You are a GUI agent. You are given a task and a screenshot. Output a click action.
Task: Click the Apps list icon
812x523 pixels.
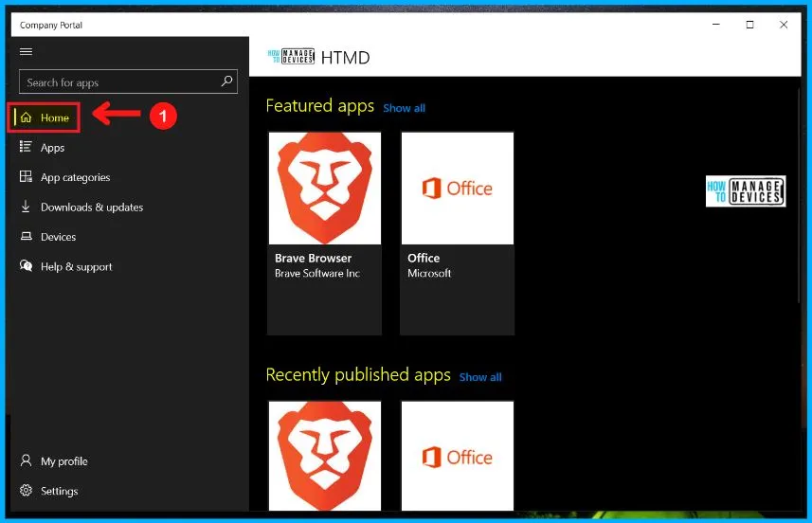26,147
